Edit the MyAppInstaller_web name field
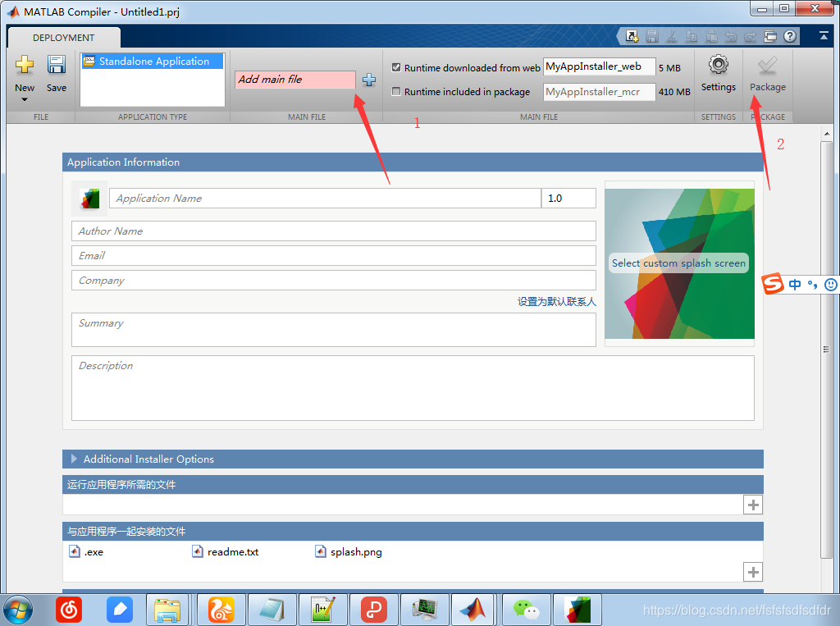840x626 pixels. tap(599, 66)
